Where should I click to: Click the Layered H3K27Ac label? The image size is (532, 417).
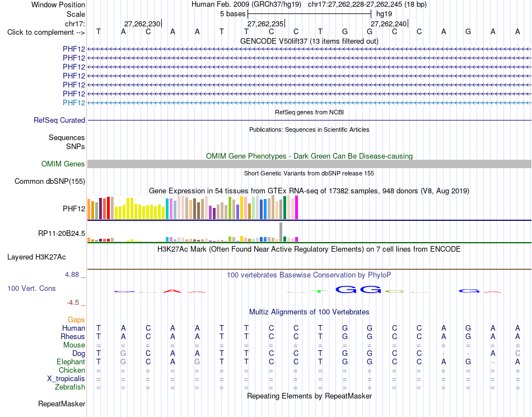click(36, 257)
